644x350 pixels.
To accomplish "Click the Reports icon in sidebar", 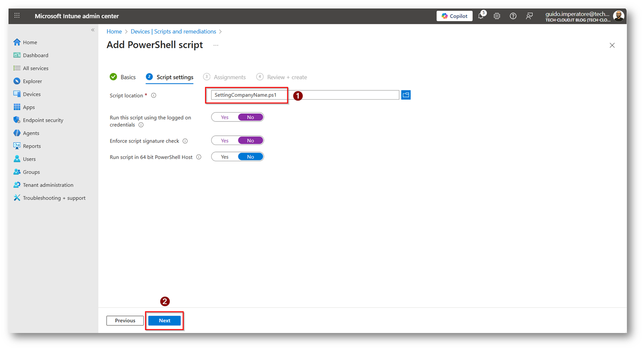I will tap(17, 146).
